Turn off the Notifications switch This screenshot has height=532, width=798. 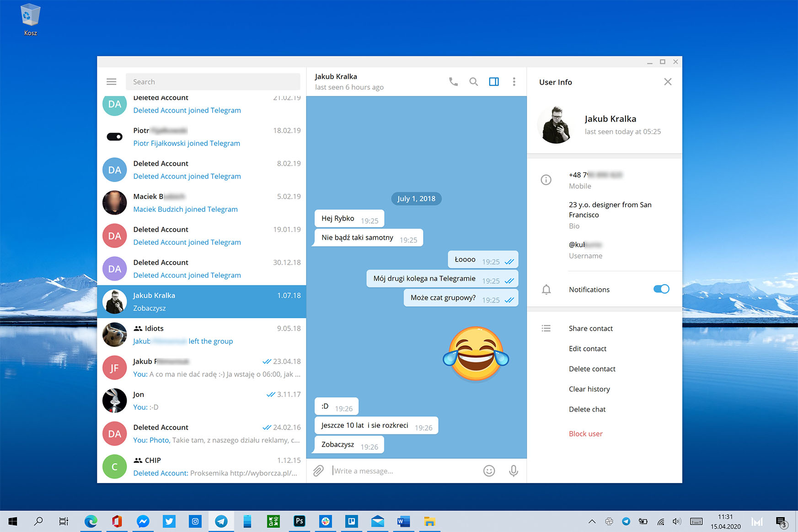[661, 289]
